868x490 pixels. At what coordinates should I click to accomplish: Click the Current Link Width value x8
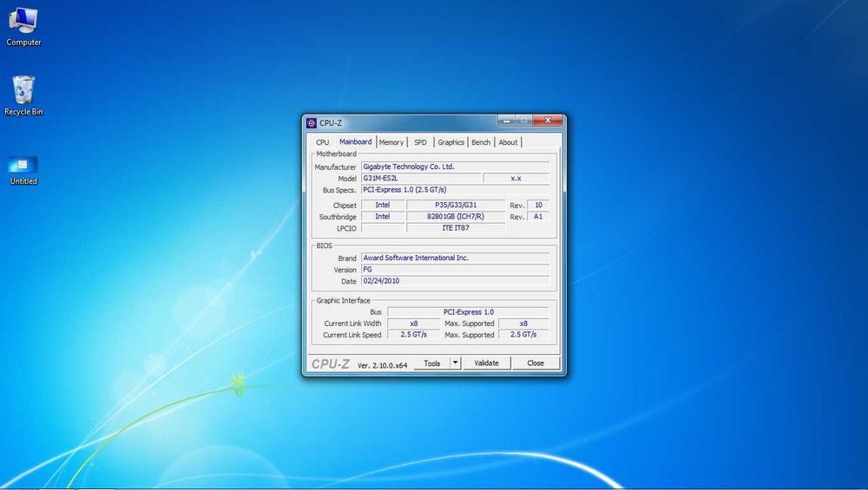point(413,323)
